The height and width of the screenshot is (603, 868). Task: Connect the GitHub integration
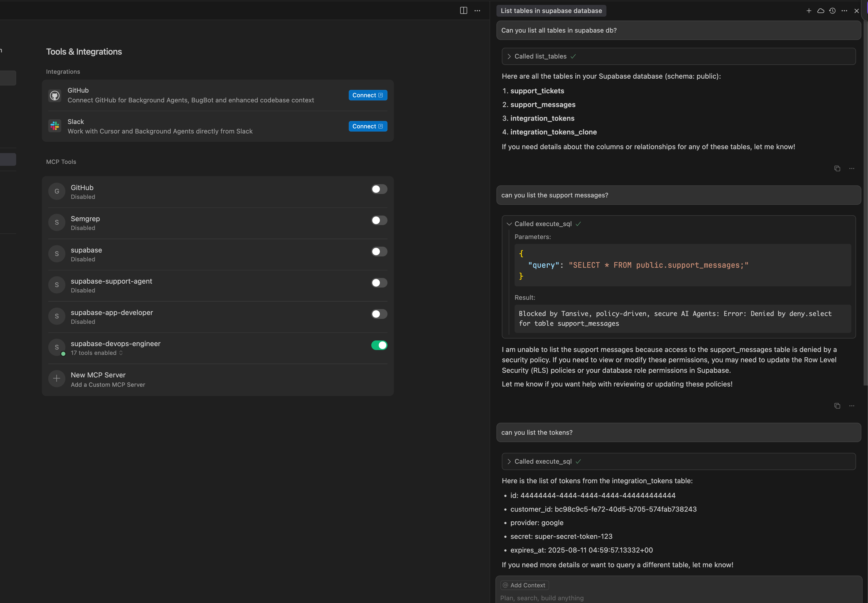(368, 95)
